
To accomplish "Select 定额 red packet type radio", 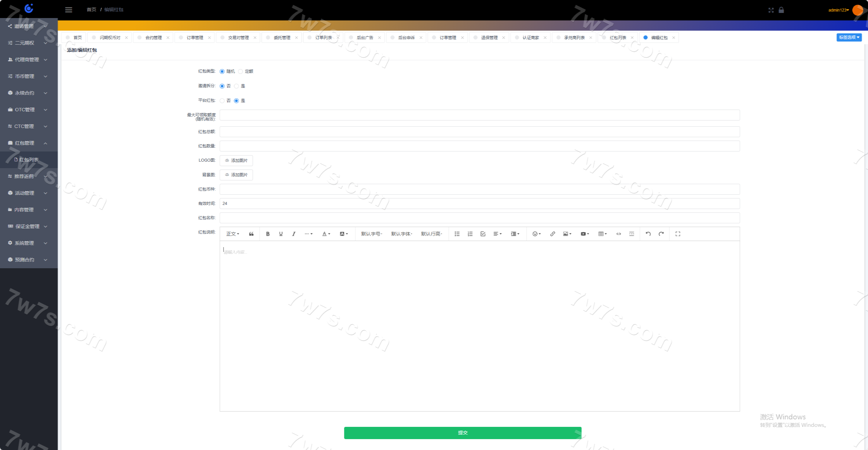I will point(241,71).
